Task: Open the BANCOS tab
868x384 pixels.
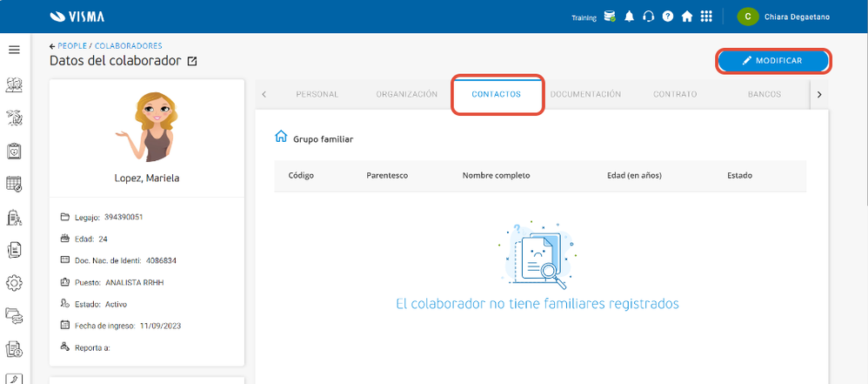Action: pos(765,94)
